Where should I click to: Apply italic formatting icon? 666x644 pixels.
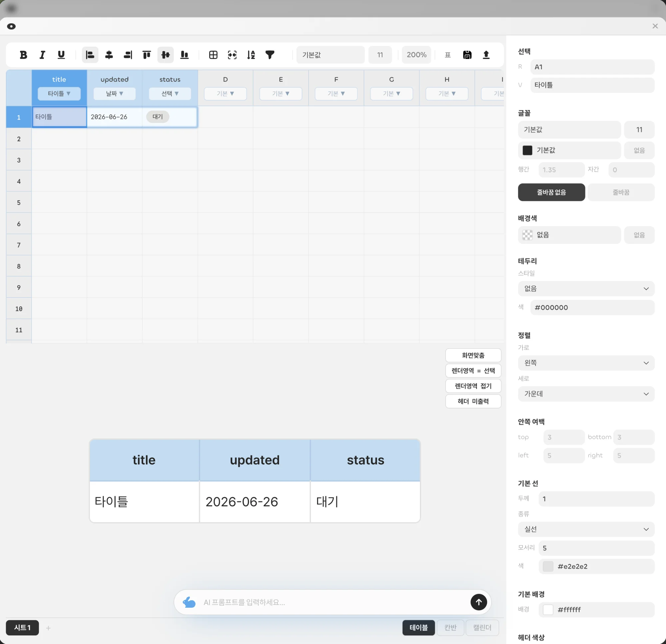tap(42, 55)
